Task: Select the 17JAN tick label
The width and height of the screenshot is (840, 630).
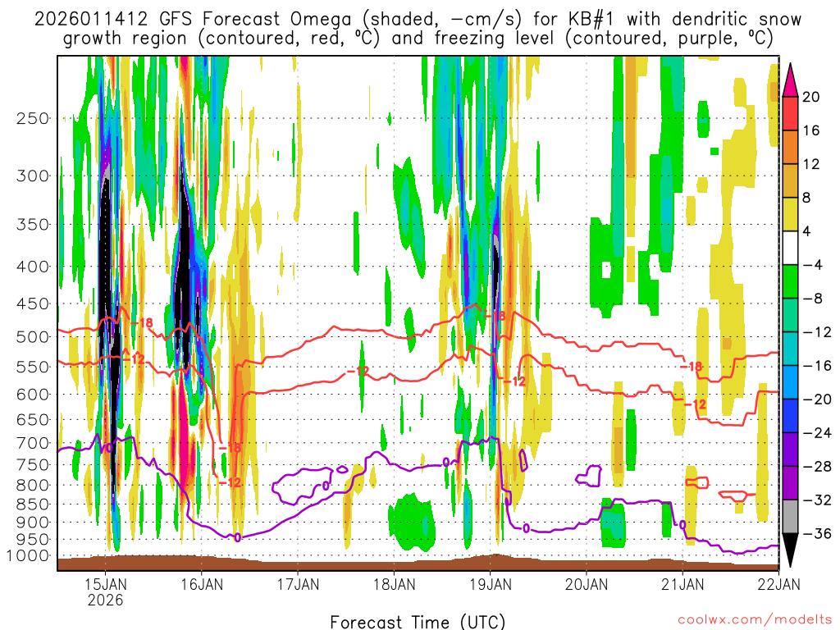Action: (298, 585)
